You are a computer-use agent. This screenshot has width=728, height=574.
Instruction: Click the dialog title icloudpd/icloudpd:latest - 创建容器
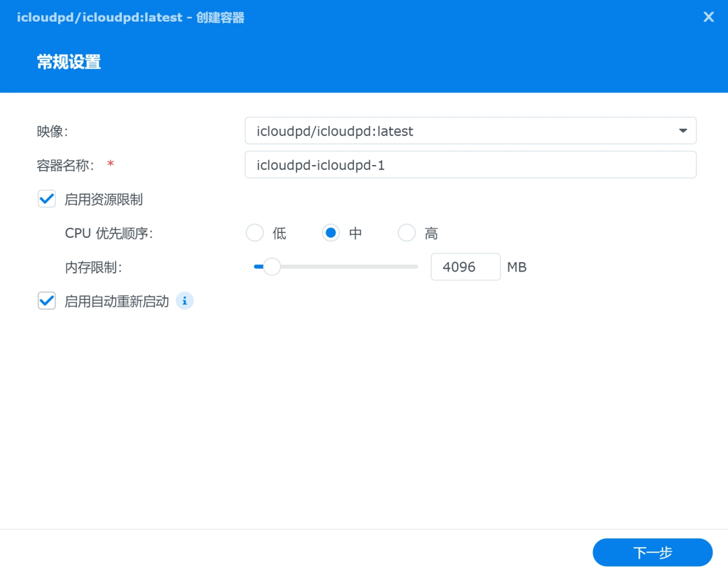click(131, 18)
